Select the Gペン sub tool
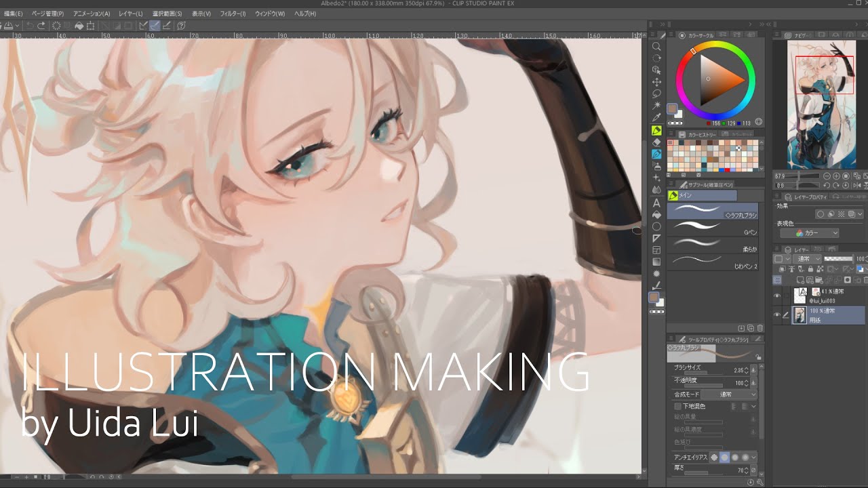 (x=713, y=228)
